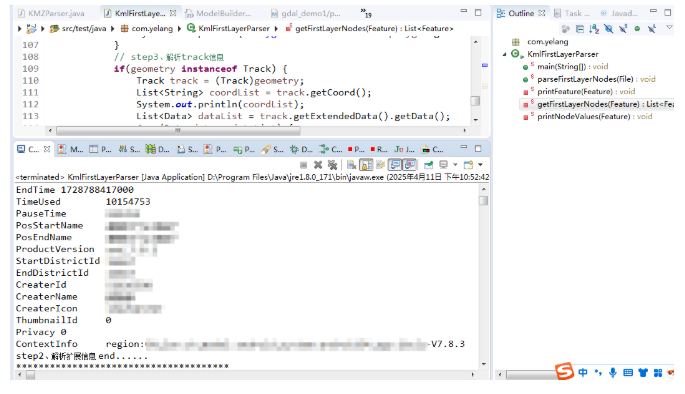The height and width of the screenshot is (394, 685).
Task: Open the Open Console dropdown arrow
Action: pos(481,165)
